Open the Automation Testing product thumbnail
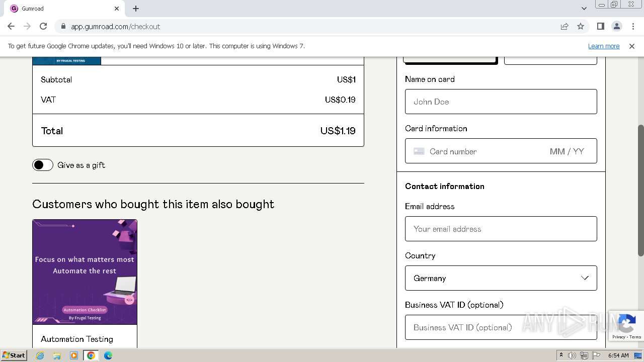The width and height of the screenshot is (644, 362). 85,271
